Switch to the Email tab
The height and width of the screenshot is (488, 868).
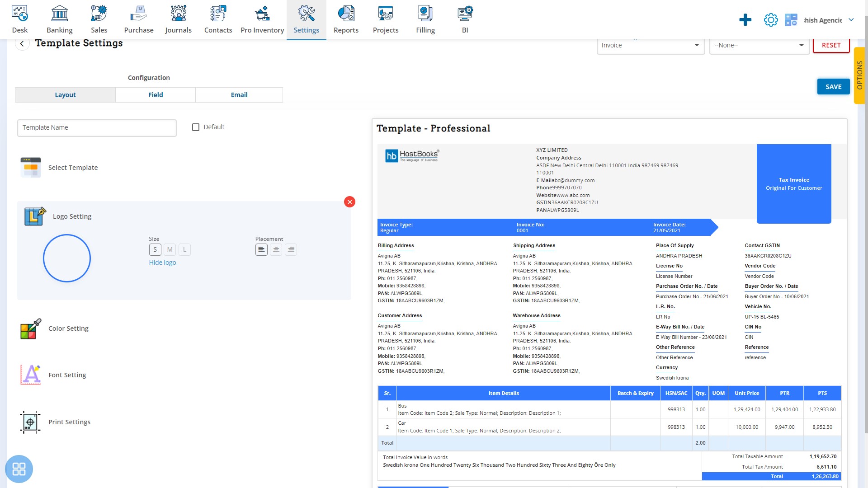tap(239, 94)
